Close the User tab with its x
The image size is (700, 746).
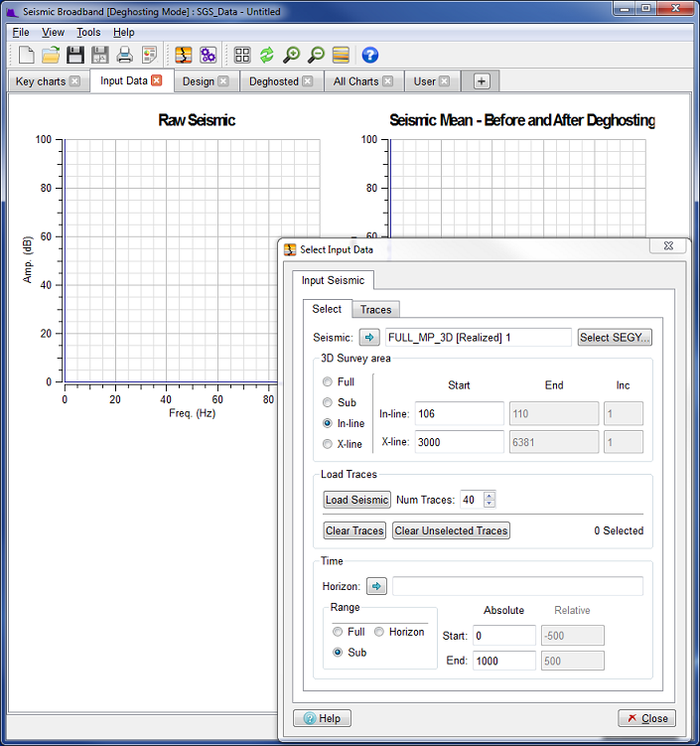pos(444,80)
